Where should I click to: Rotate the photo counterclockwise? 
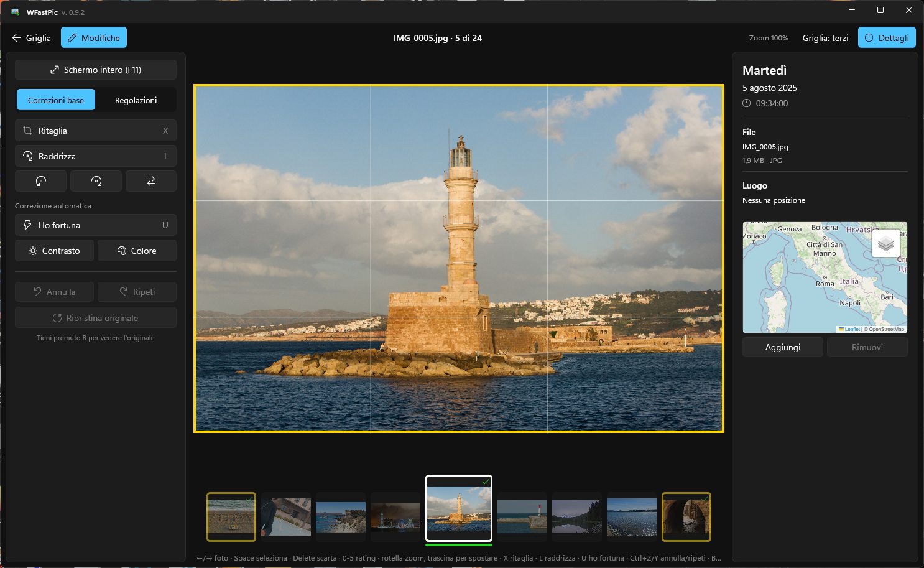[x=40, y=181]
